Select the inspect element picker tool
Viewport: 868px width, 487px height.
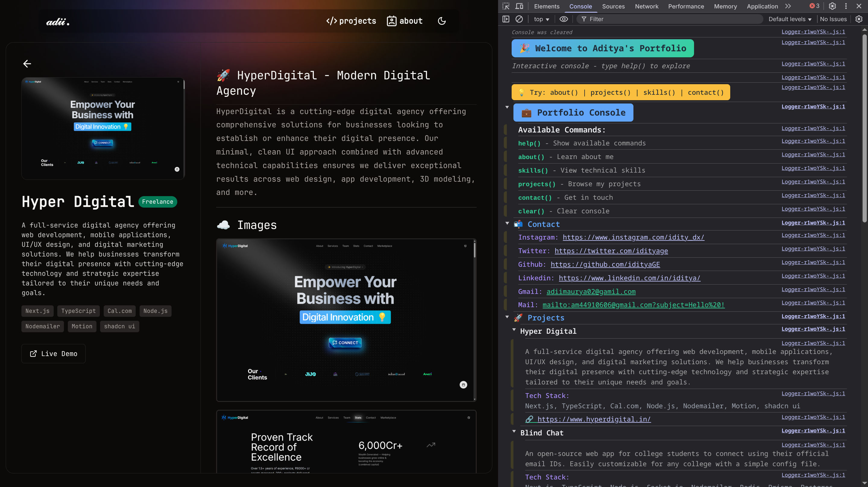506,6
